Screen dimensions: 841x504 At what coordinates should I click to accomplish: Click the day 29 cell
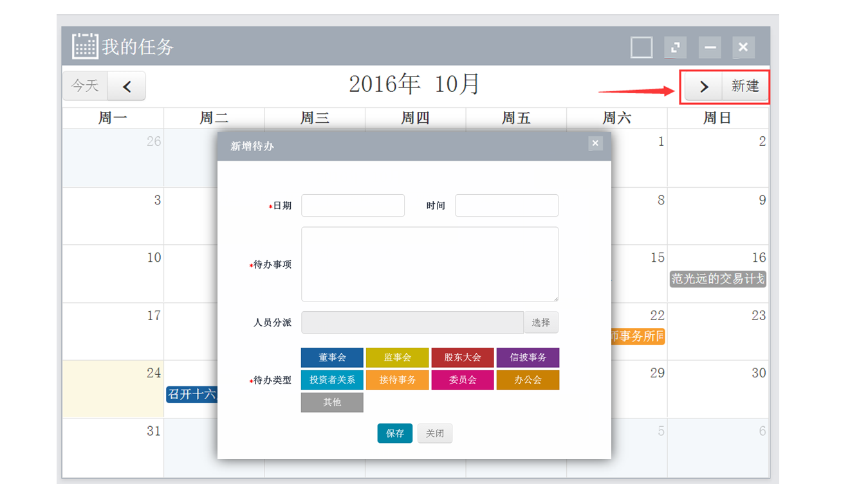(639, 389)
